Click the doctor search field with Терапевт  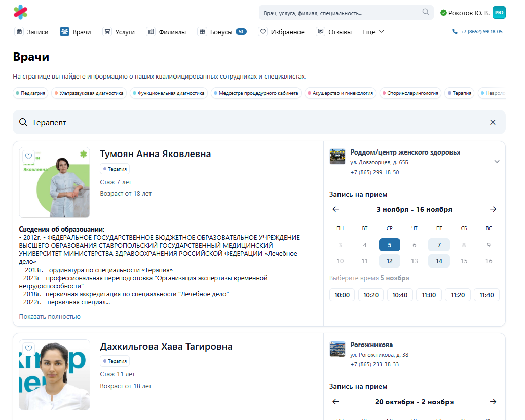253,122
